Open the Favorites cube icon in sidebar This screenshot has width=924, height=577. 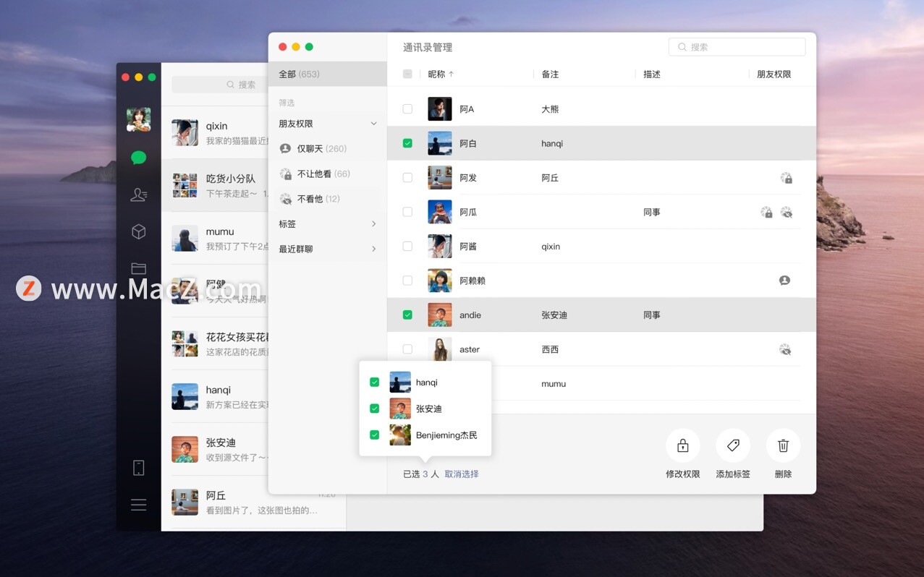point(139,231)
